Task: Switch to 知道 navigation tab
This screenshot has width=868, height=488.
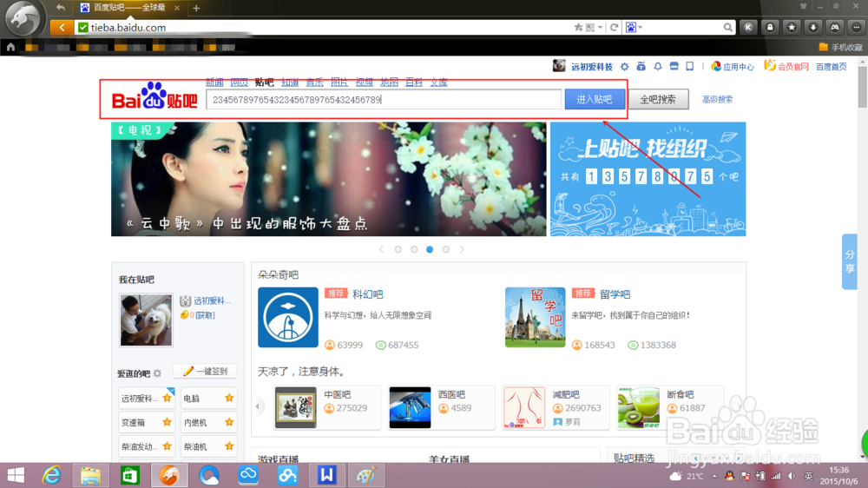Action: (290, 82)
